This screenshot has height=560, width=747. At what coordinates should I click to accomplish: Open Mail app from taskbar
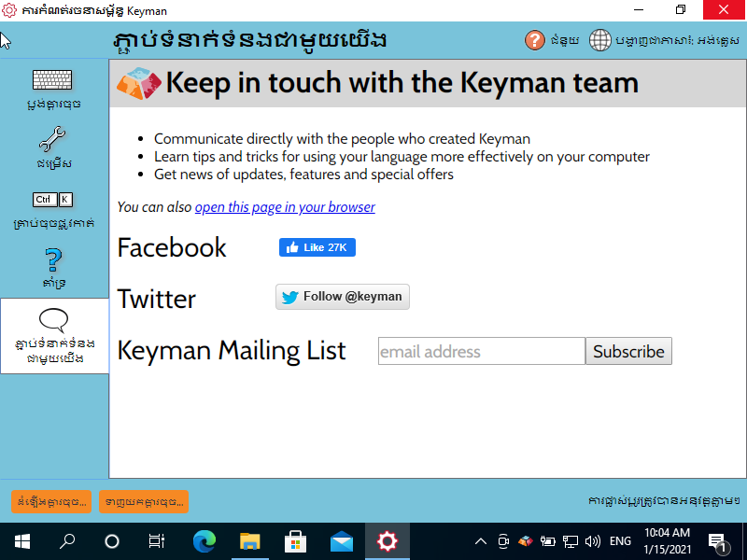(x=341, y=541)
